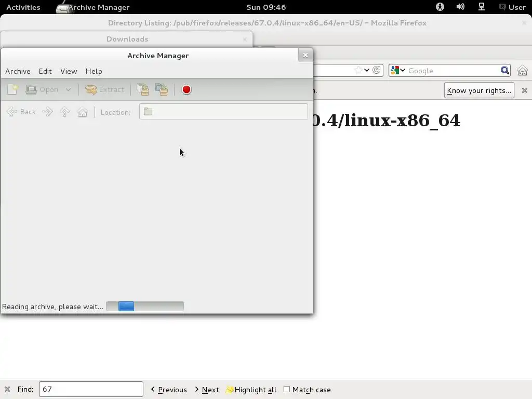Click the Archive Manager app menu in top bar
532x399 pixels.
pos(93,7)
